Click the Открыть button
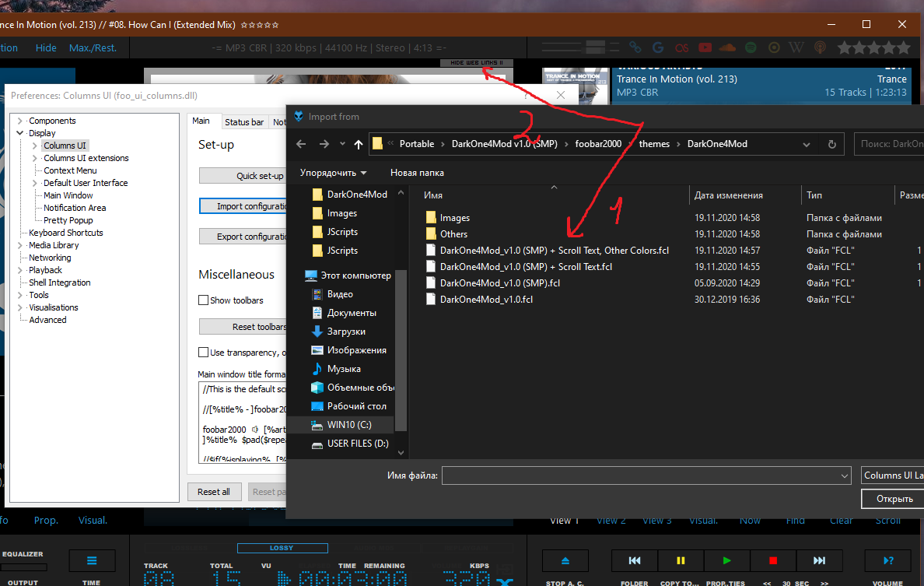This screenshot has width=924, height=586. [x=894, y=499]
